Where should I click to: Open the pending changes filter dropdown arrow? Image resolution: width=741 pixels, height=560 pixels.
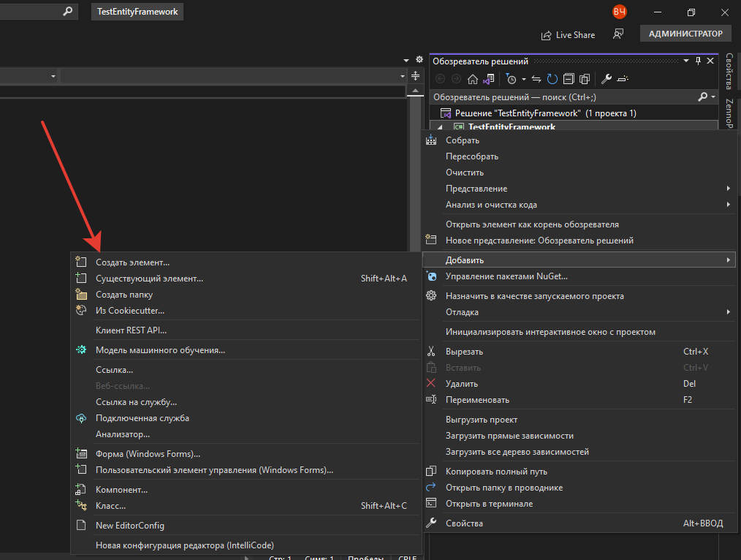524,79
